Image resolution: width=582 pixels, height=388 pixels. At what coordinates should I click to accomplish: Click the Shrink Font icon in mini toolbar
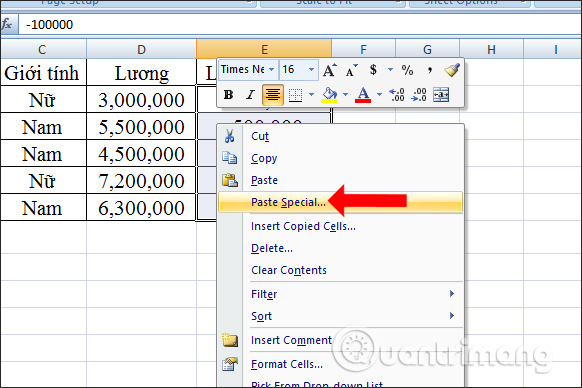coord(351,70)
